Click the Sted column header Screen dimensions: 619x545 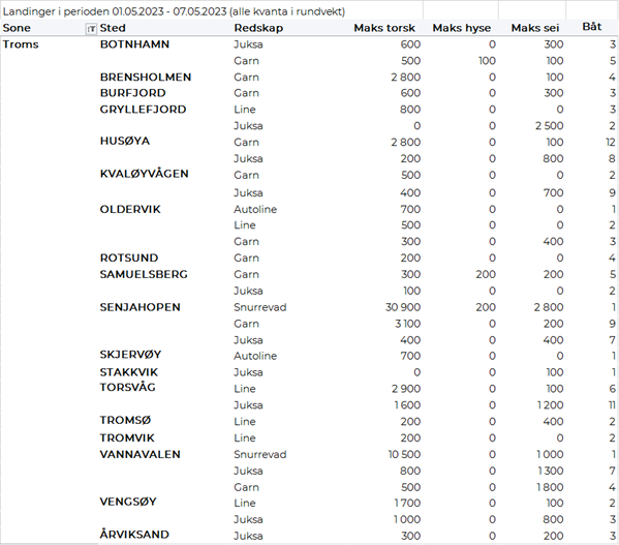click(x=113, y=28)
